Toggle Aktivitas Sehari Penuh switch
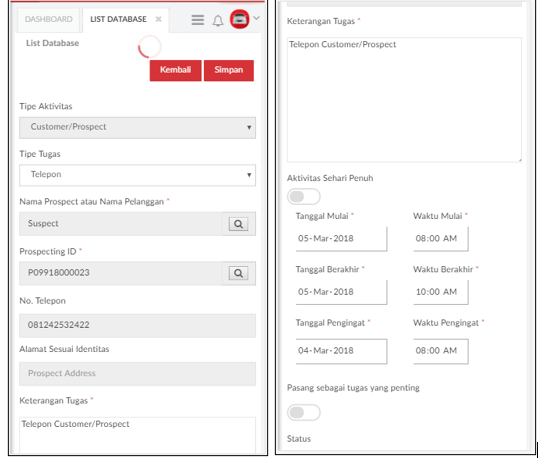 [304, 196]
